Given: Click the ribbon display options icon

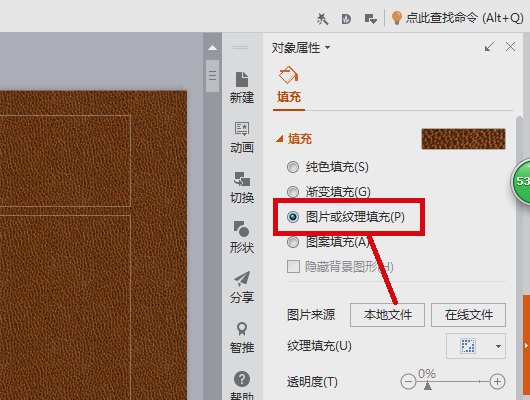Looking at the screenshot, I should (370, 19).
